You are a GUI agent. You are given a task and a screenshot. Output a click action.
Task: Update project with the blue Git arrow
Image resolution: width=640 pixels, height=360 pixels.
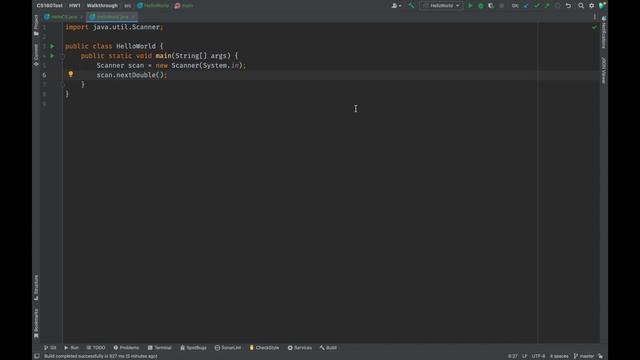[526, 6]
